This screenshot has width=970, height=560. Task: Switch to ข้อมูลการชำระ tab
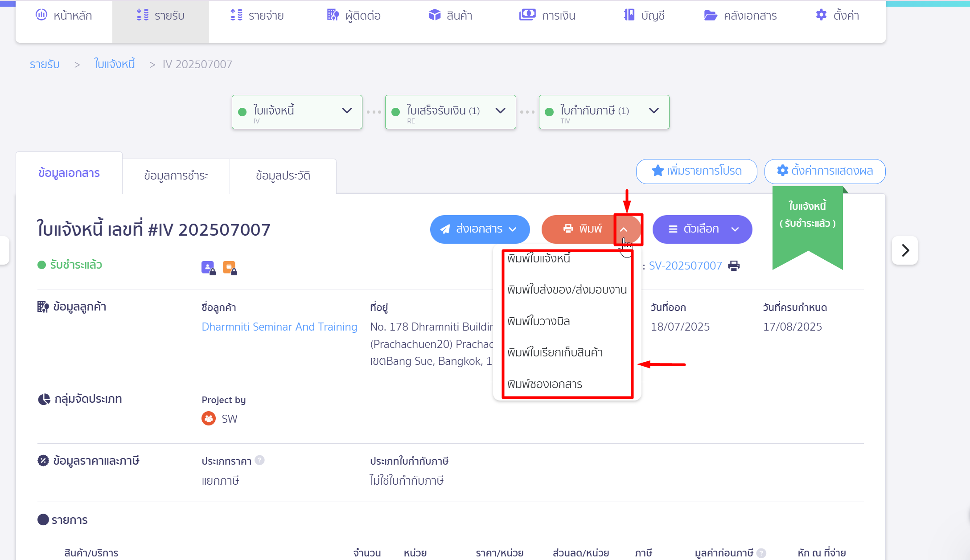point(176,176)
